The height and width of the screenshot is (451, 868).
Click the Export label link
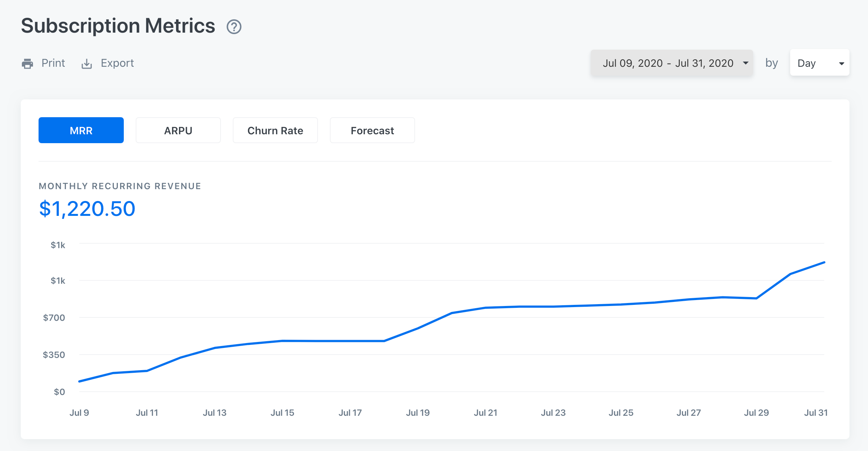point(117,63)
